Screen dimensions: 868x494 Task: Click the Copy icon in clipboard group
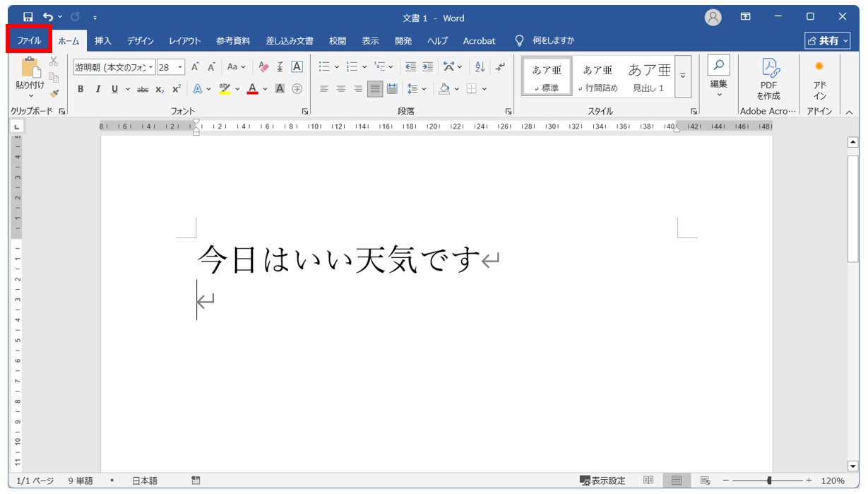pos(54,77)
